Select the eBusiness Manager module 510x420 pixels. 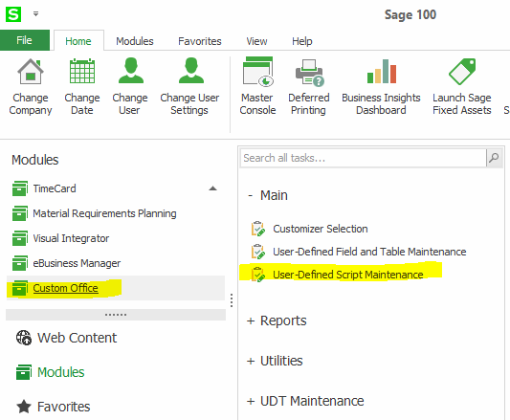(x=77, y=263)
